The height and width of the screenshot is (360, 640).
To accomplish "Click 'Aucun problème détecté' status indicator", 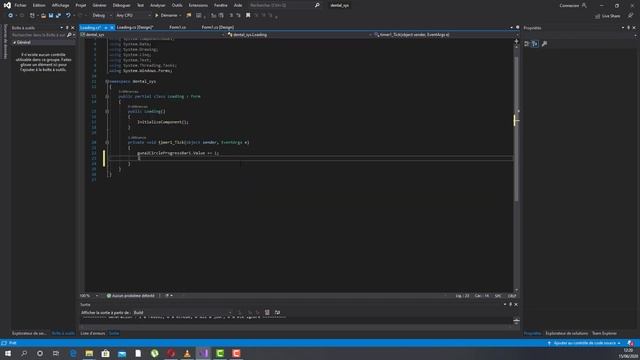I will coord(131,296).
